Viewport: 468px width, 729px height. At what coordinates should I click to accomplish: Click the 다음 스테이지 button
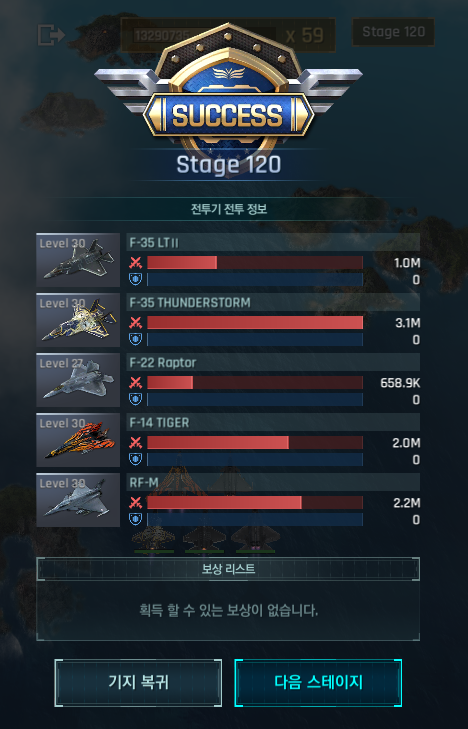coord(318,683)
